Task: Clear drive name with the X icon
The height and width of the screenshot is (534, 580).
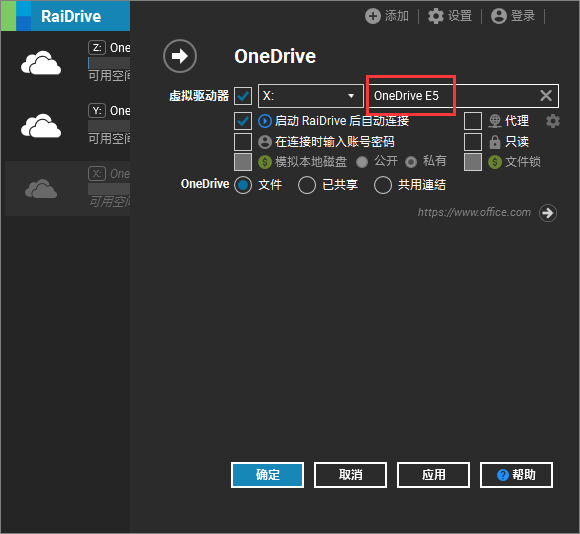Action: [546, 96]
